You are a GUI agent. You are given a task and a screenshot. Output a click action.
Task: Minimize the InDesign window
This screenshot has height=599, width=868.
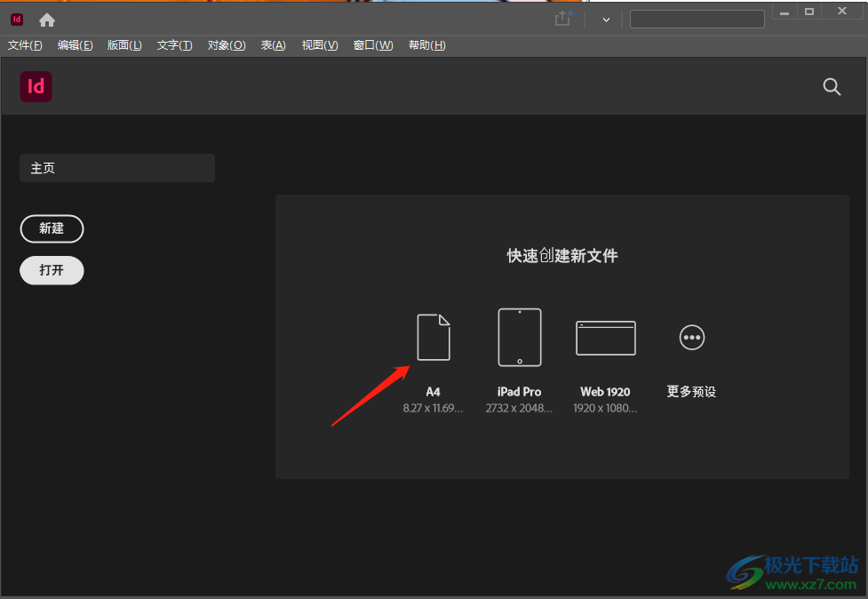pyautogui.click(x=784, y=12)
